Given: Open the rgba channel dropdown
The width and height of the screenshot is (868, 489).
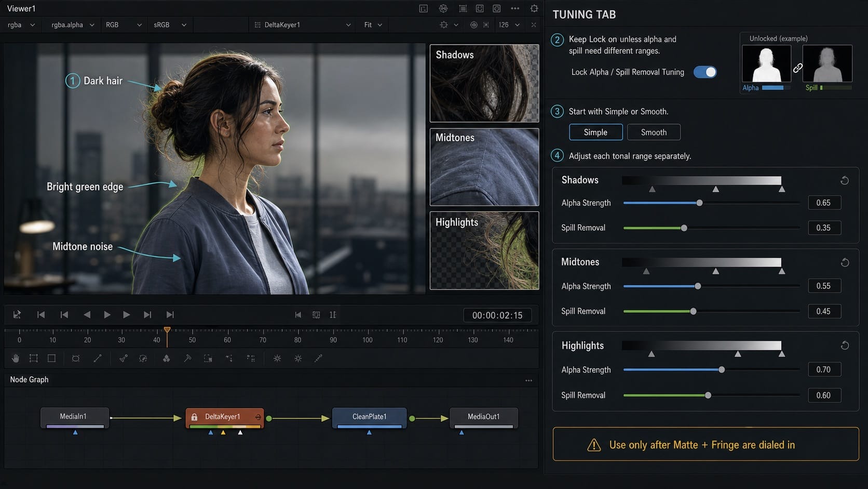Looking at the screenshot, I should pyautogui.click(x=21, y=25).
